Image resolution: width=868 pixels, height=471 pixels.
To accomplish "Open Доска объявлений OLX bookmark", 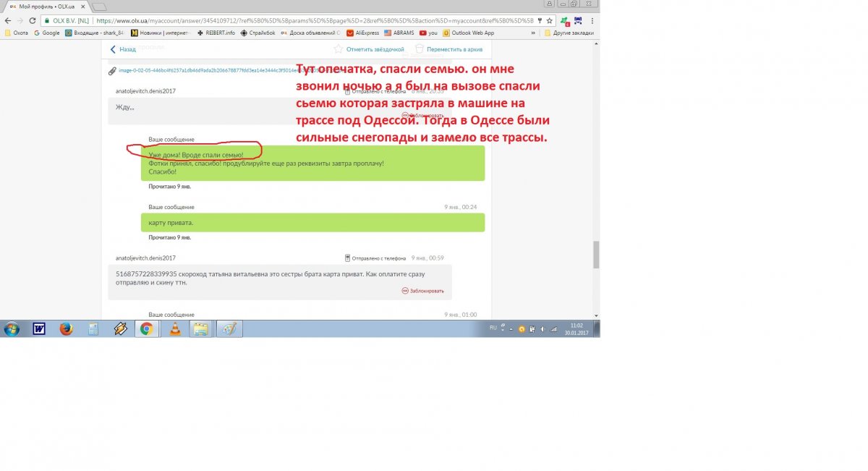I will click(x=311, y=33).
